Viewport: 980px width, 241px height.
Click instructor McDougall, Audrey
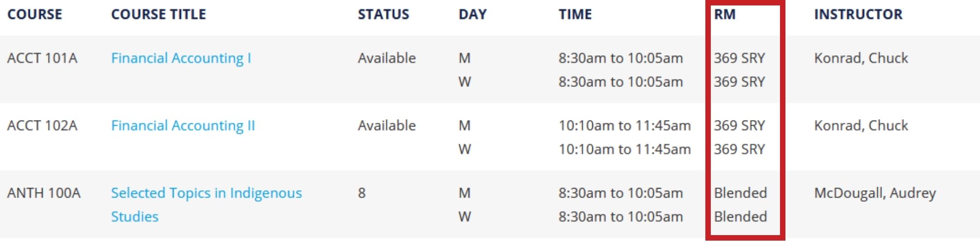click(x=875, y=193)
